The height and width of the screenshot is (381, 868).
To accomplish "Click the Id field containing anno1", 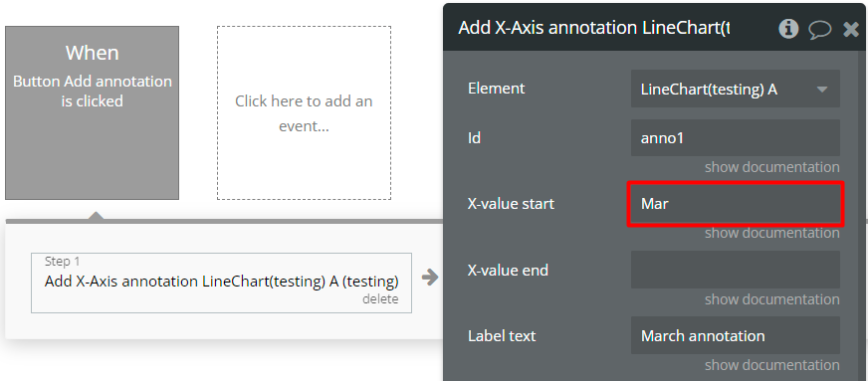I will (x=736, y=137).
